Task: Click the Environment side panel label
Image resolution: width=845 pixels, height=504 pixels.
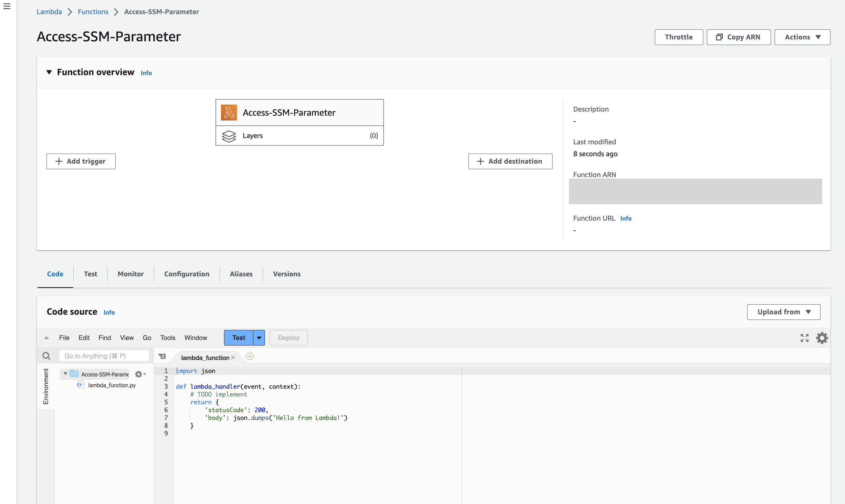Action: tap(46, 386)
